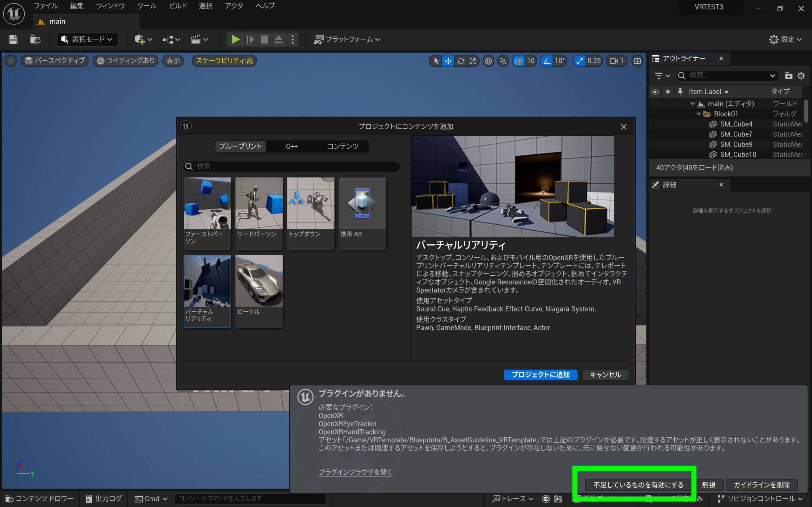Screen dimensions: 812x507
Task: Create a new folder in the outliner
Action: (x=789, y=76)
